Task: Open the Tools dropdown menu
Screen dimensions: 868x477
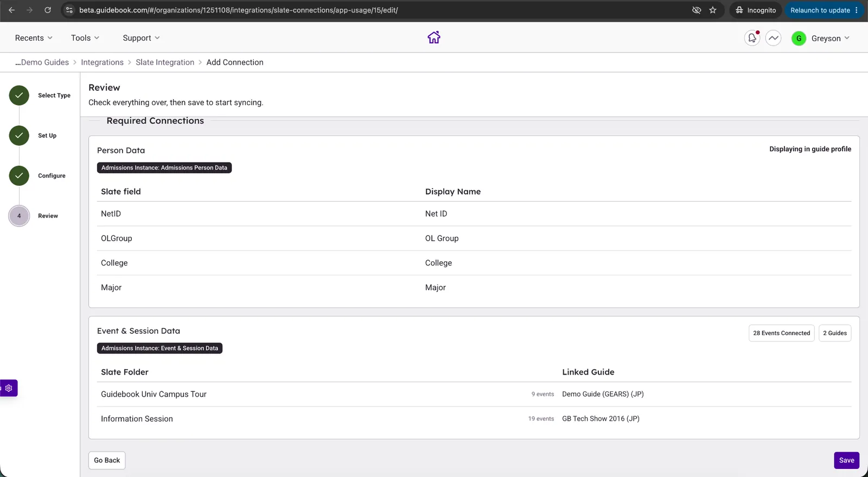Action: (x=85, y=38)
